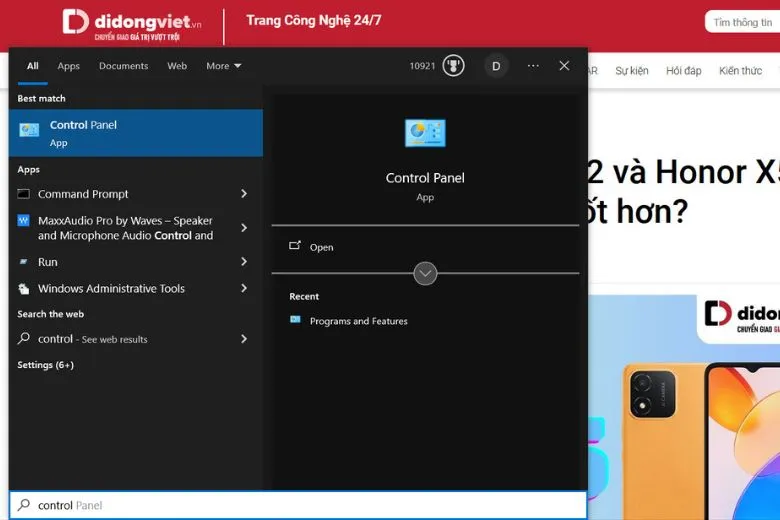
Task: Click the didongviet logo in the header
Action: [132, 25]
